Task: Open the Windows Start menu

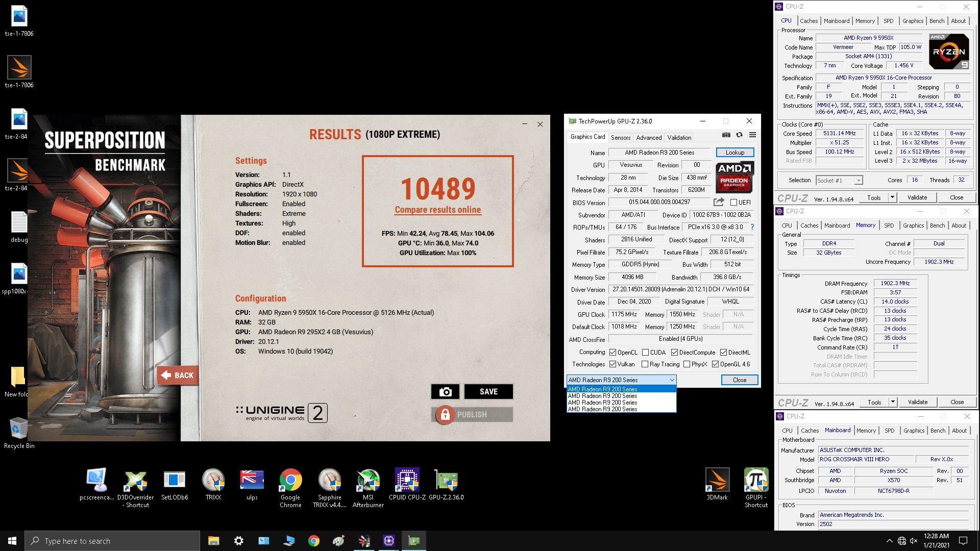Action: click(12, 541)
